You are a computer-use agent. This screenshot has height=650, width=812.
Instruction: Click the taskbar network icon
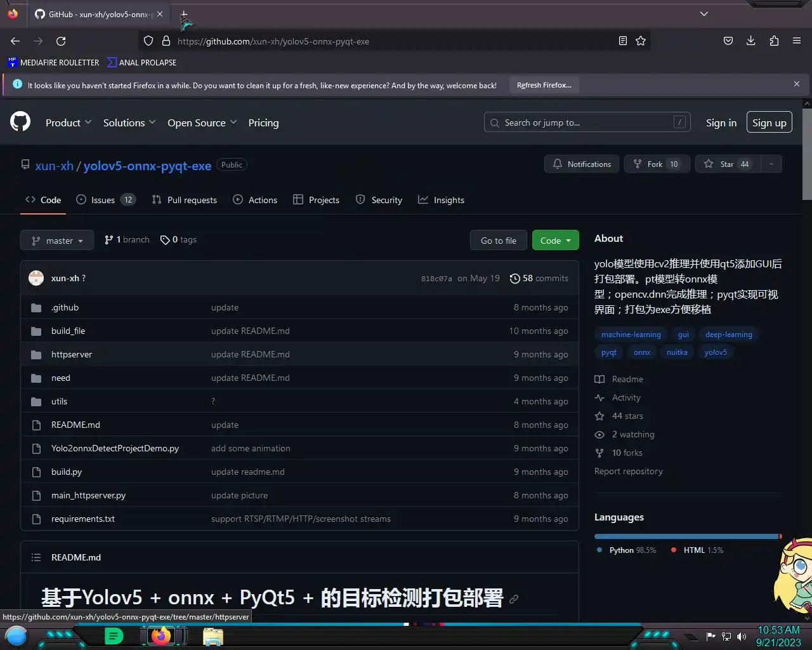(726, 637)
